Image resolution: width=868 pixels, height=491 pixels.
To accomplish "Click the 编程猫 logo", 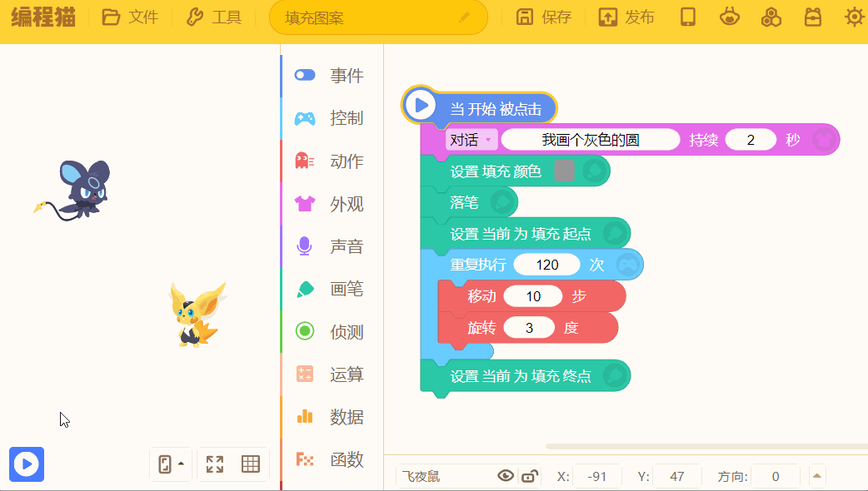I will (43, 17).
